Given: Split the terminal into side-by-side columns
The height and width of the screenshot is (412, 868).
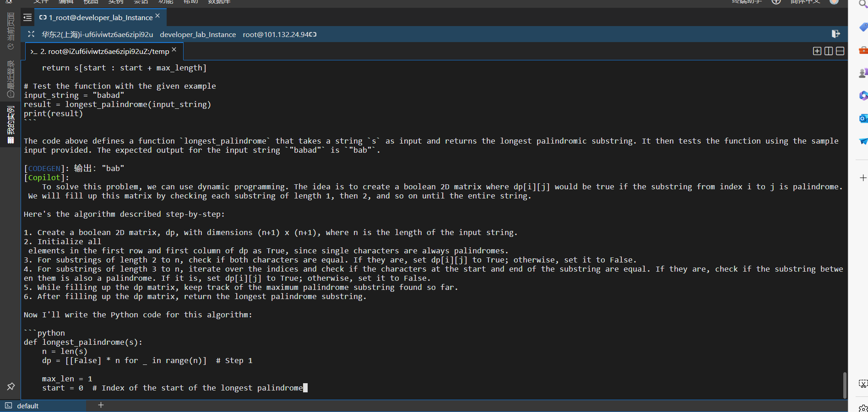Looking at the screenshot, I should coord(829,51).
